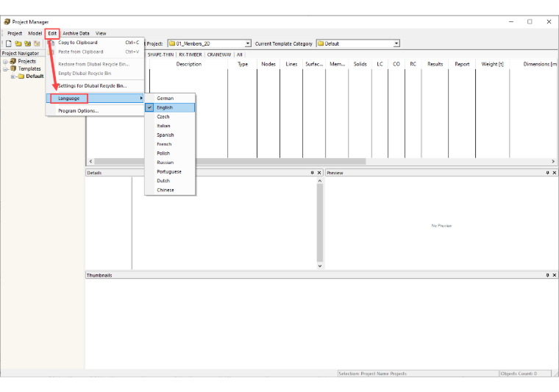Select Chinese language
The width and height of the screenshot is (559, 392).
pos(170,190)
